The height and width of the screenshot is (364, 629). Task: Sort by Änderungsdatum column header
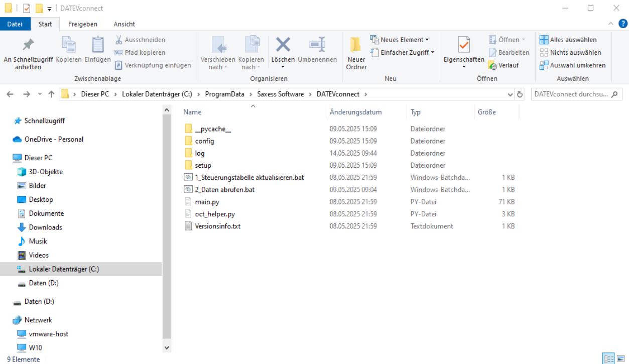coord(355,112)
